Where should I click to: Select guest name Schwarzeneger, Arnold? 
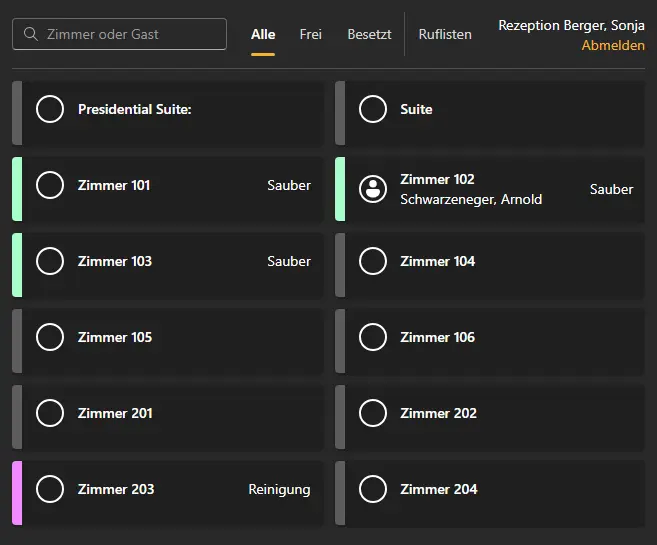471,199
